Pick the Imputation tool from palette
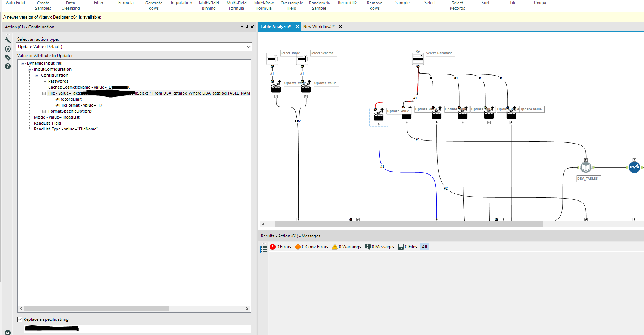This screenshot has height=335, width=644. [x=181, y=3]
